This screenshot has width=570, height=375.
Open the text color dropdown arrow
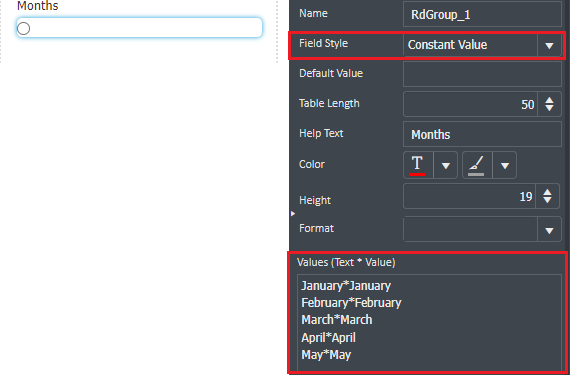pyautogui.click(x=446, y=165)
